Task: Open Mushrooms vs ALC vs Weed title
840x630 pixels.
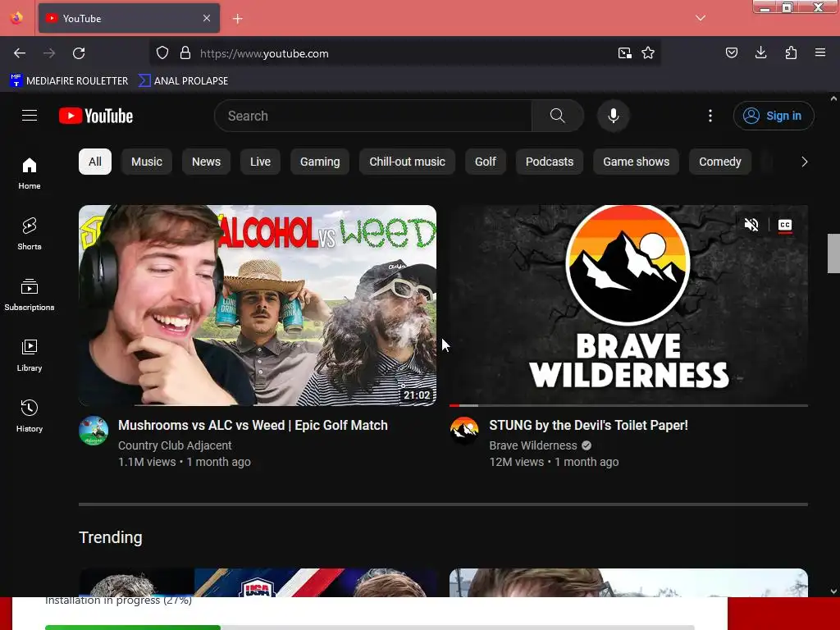Action: coord(253,426)
